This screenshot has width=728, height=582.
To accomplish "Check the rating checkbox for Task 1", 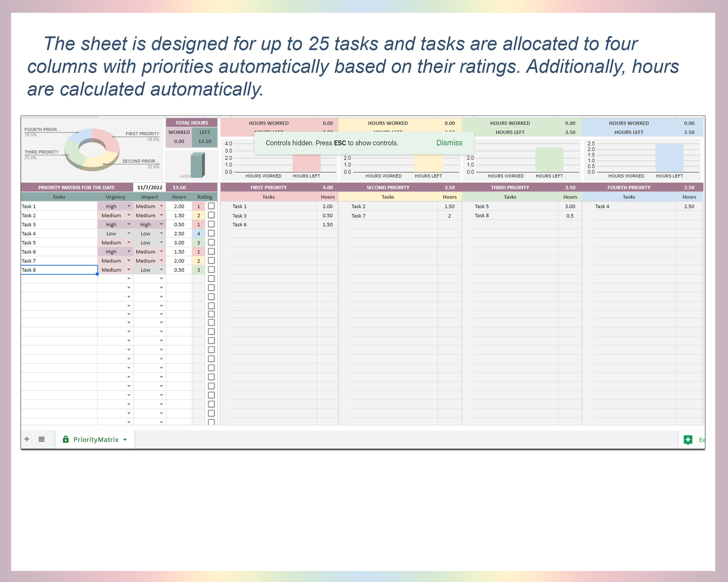I will click(x=212, y=206).
